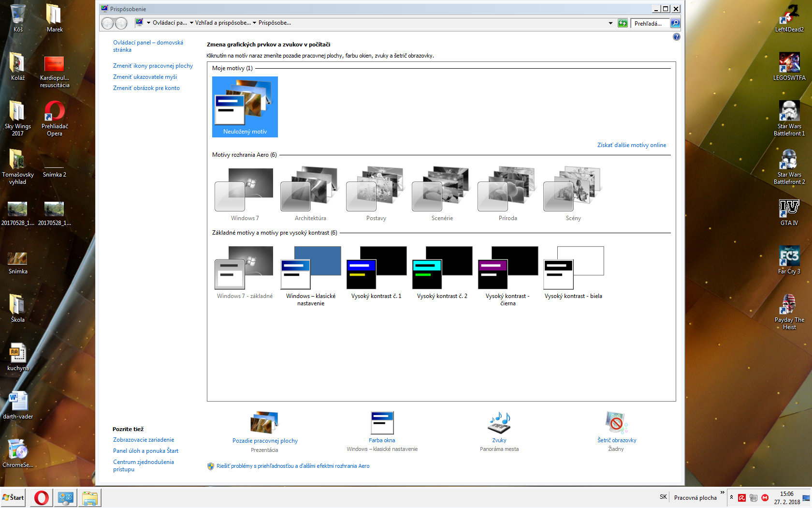Click the refresh button beside address bar

[623, 23]
